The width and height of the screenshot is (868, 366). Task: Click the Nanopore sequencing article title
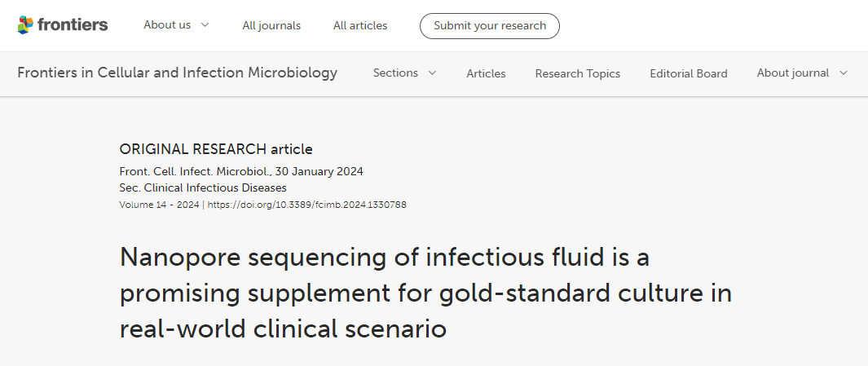coord(425,293)
